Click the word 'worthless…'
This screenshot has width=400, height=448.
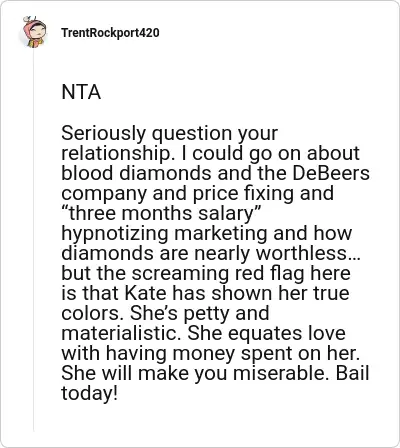click(x=308, y=253)
